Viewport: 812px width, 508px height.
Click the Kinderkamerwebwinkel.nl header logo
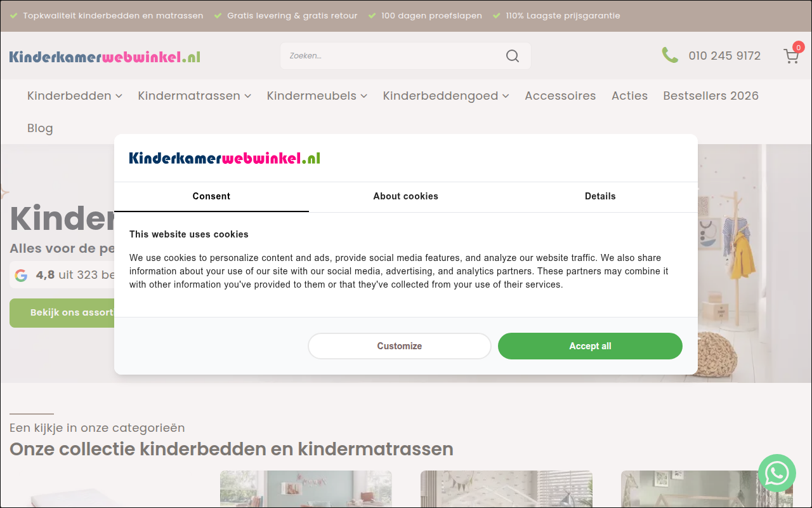click(x=105, y=57)
